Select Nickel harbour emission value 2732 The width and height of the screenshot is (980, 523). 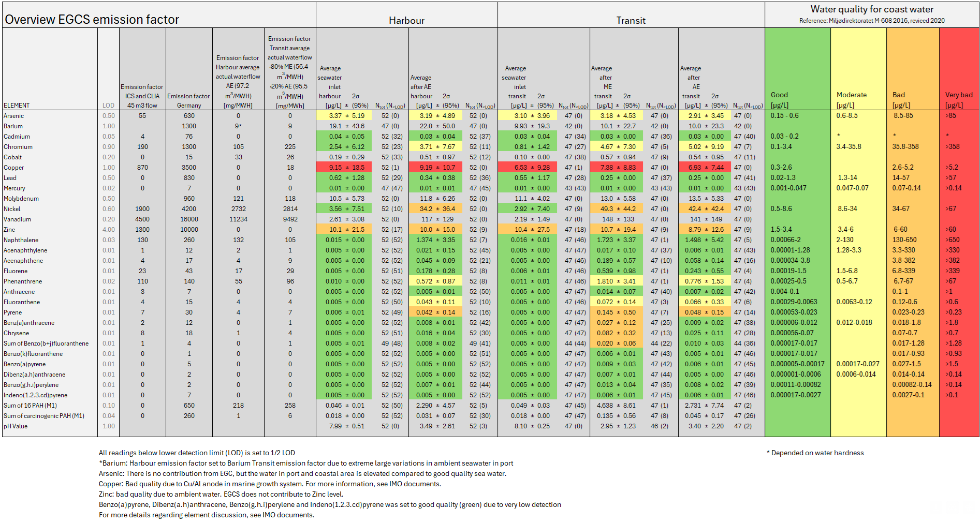tap(238, 209)
